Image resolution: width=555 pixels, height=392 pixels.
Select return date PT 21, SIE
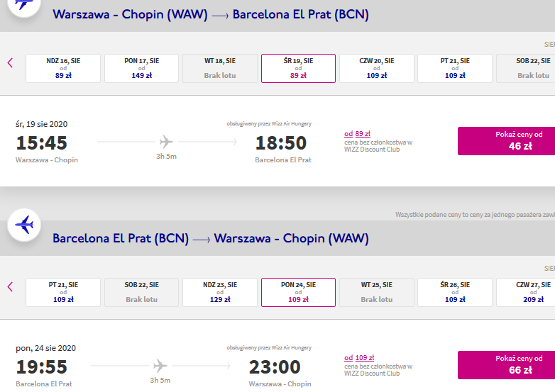(63, 292)
